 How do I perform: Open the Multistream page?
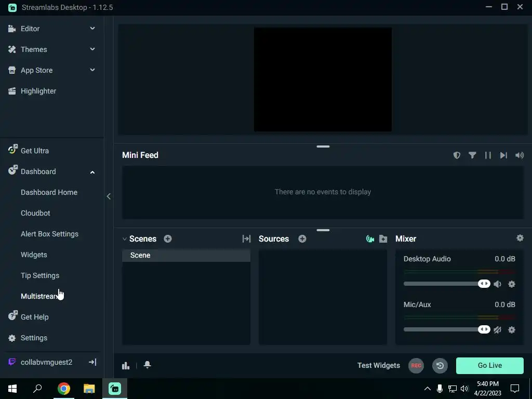click(40, 296)
